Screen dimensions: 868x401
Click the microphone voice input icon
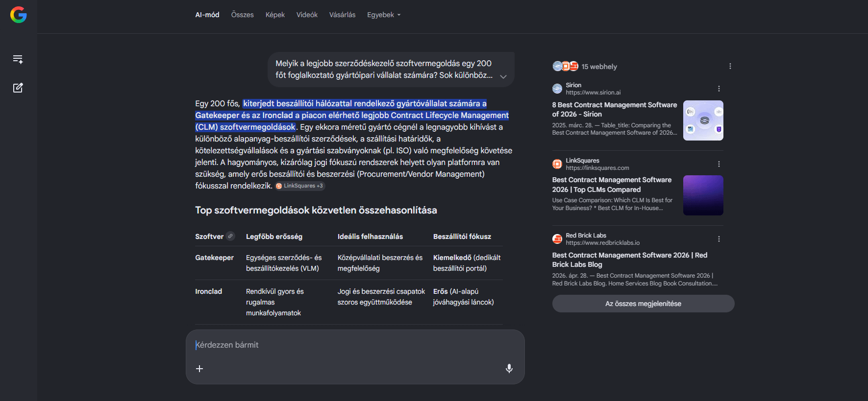click(509, 369)
